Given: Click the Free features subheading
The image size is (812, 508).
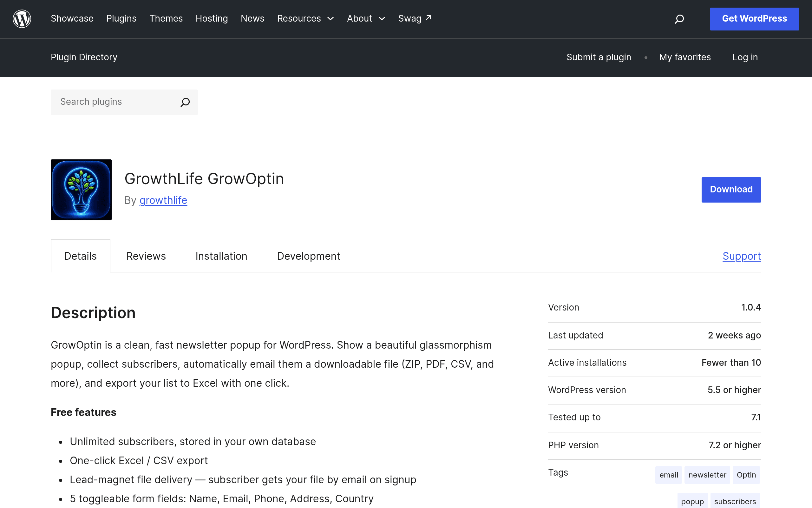Looking at the screenshot, I should point(83,412).
